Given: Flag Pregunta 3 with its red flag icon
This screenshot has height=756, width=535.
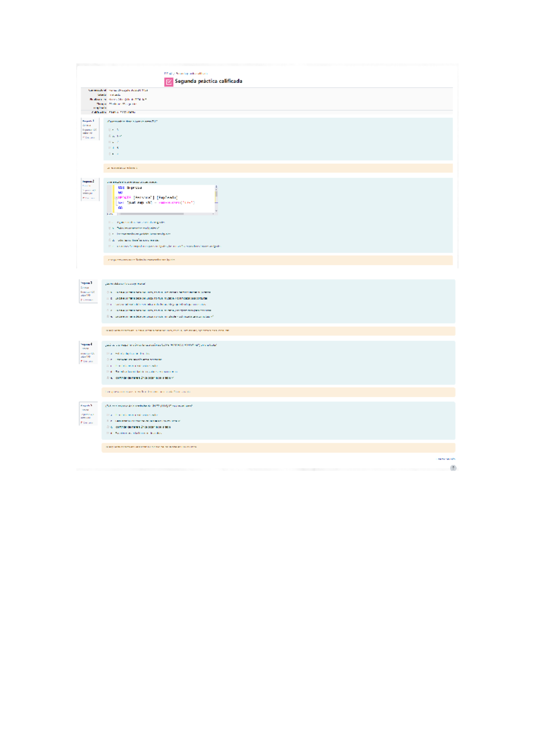Looking at the screenshot, I should [87, 300].
